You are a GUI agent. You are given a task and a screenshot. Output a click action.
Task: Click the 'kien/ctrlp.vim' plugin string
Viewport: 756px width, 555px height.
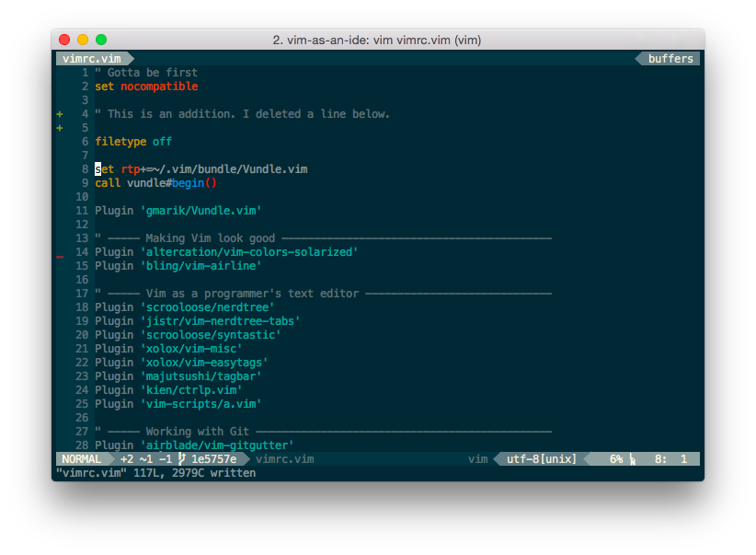click(x=191, y=390)
